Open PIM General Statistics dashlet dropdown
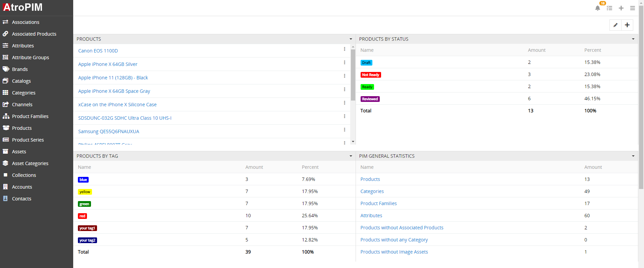644x268 pixels. 633,156
